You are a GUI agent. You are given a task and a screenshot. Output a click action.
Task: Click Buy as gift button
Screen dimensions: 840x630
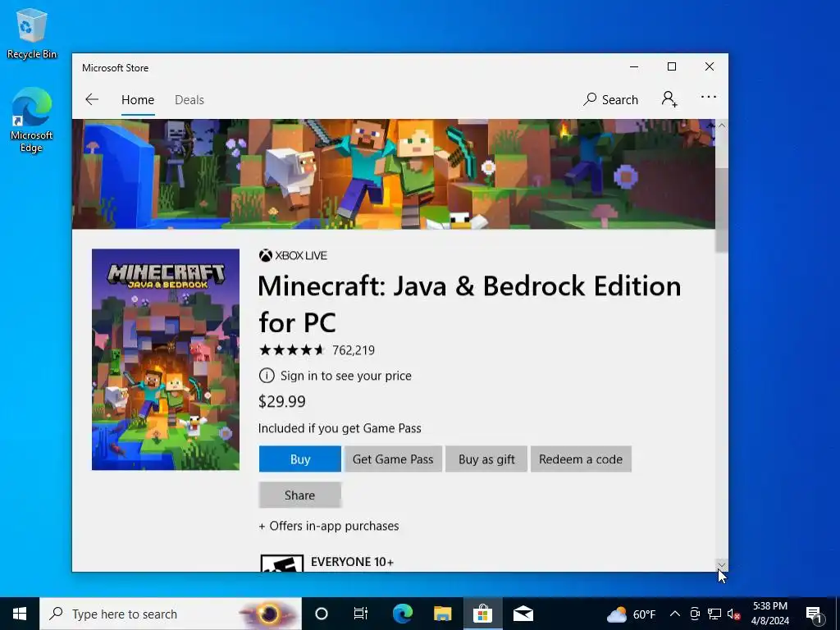(486, 459)
